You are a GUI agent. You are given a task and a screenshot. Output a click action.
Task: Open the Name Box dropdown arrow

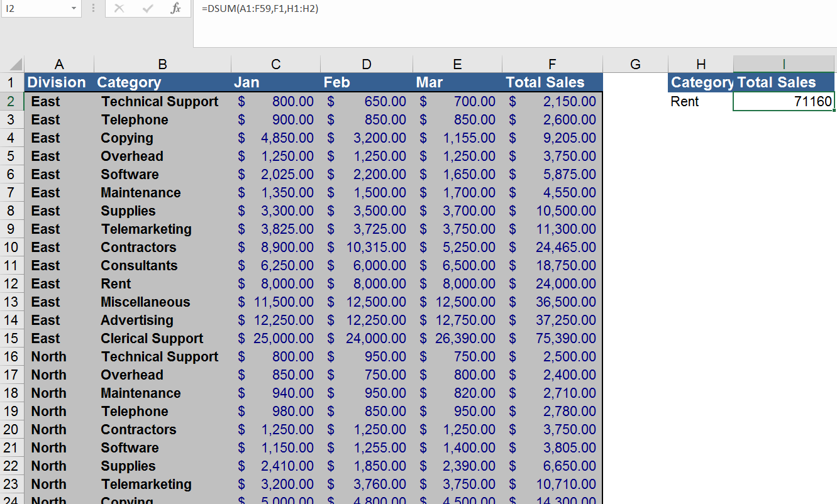coord(74,9)
